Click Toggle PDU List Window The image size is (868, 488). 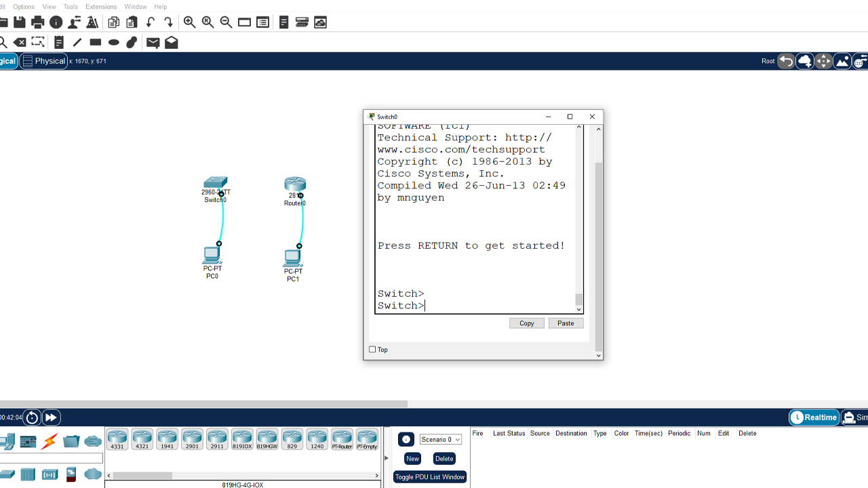pyautogui.click(x=430, y=477)
